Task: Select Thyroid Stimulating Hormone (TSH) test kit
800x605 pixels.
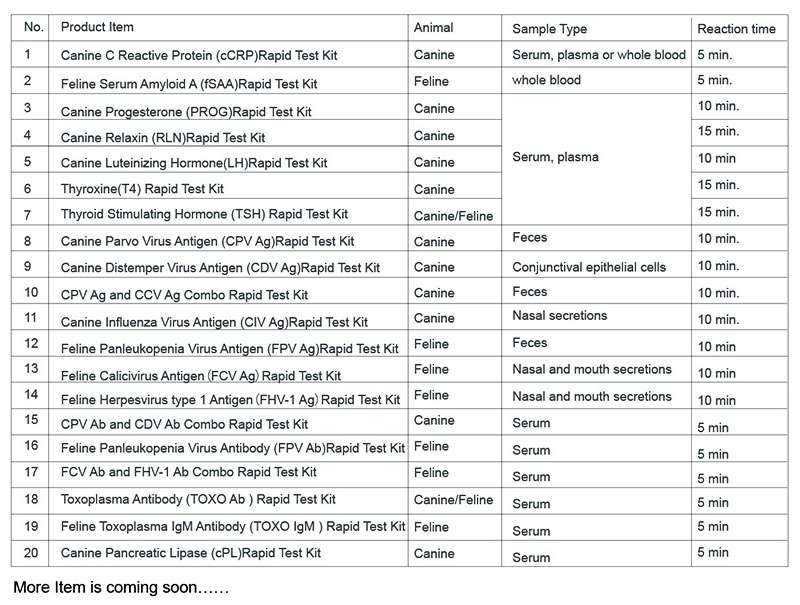Action: 204,214
